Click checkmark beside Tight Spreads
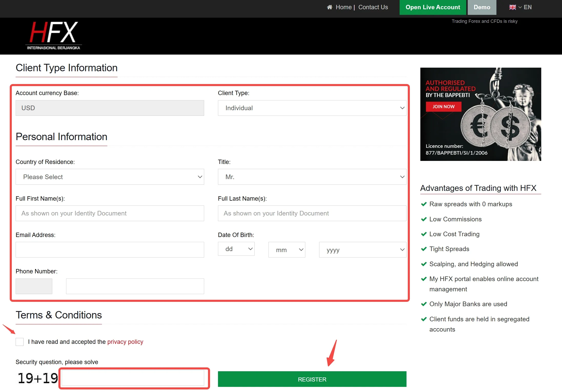The height and width of the screenshot is (392, 562). (424, 249)
